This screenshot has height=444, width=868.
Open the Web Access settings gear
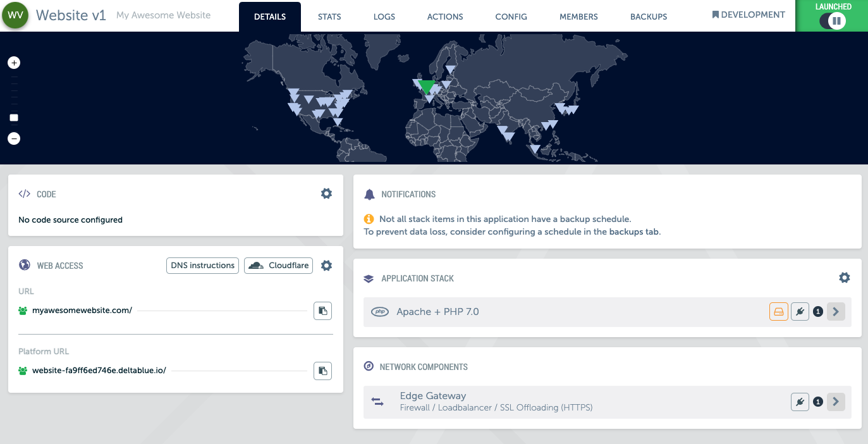pos(326,266)
